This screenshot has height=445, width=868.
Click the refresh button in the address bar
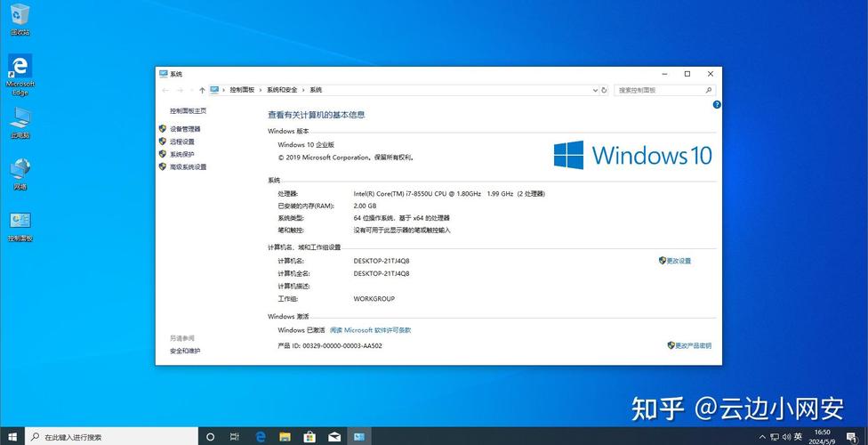[x=605, y=90]
